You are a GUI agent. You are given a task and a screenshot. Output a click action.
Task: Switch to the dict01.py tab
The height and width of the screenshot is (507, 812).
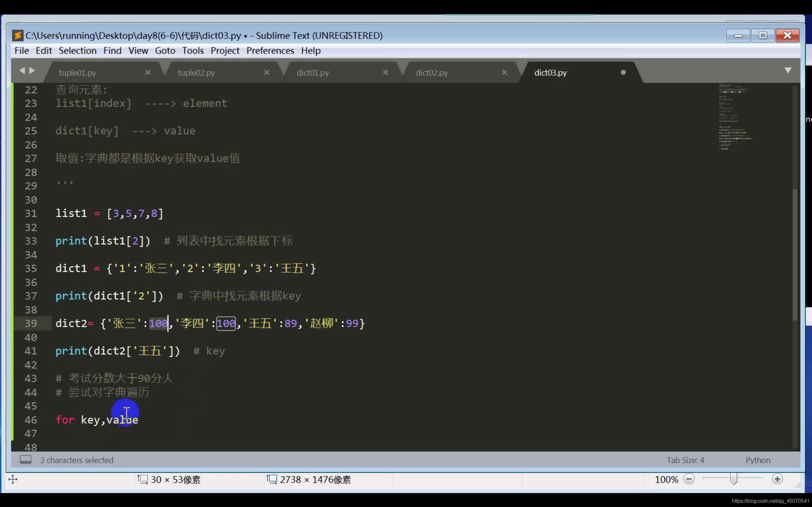pyautogui.click(x=313, y=73)
